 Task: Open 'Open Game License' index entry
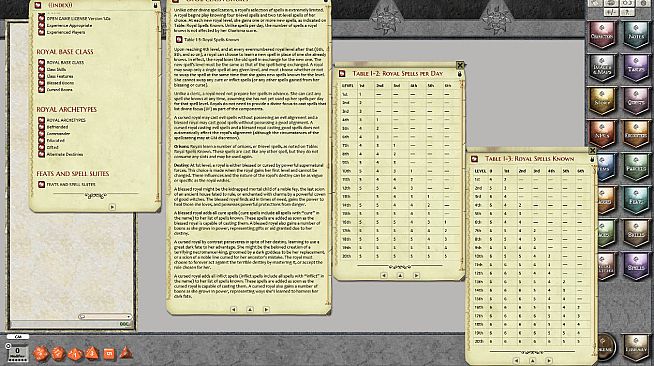point(78,18)
